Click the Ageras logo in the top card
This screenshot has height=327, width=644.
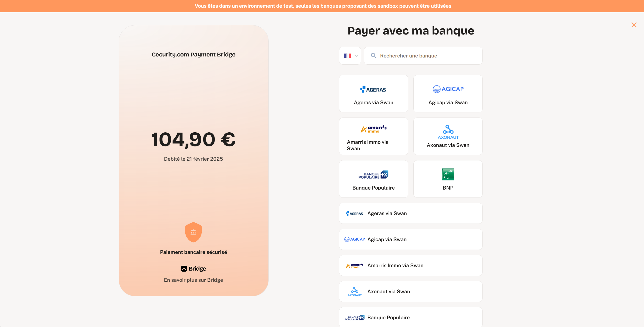coord(373,89)
